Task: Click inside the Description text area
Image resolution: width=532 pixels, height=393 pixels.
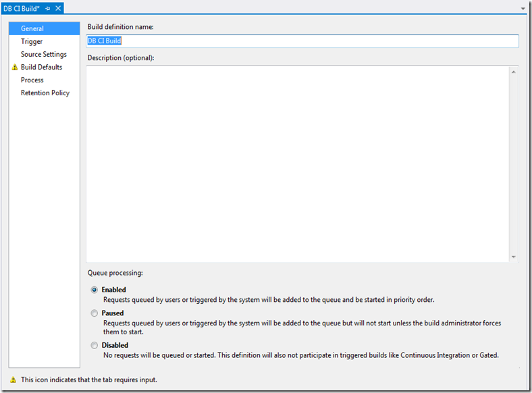Action: [x=298, y=164]
